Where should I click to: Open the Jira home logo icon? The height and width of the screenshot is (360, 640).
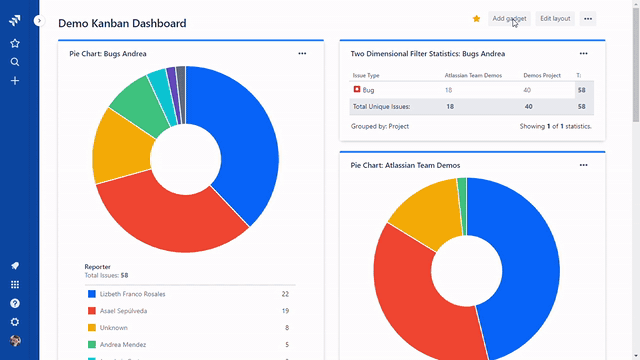(15, 20)
